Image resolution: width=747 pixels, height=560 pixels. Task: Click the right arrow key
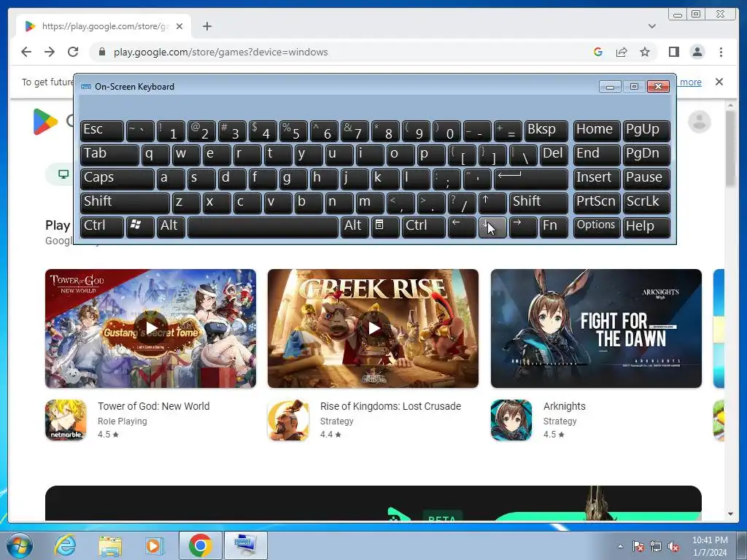point(523,227)
